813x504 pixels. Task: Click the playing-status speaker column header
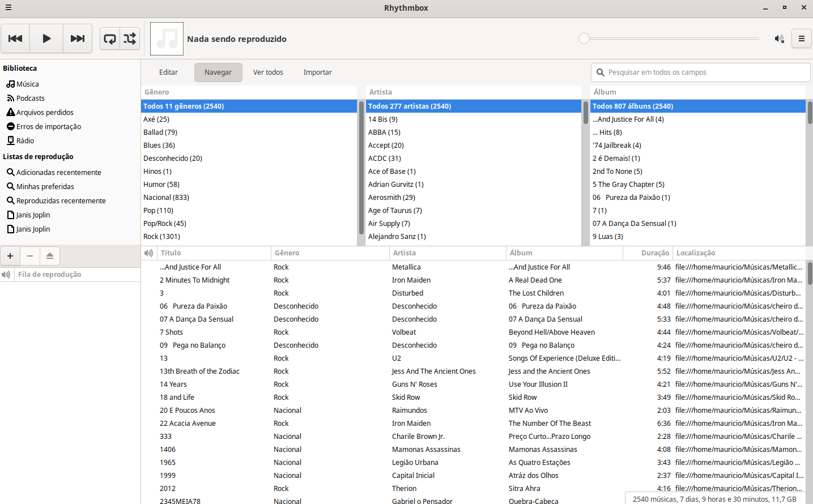[x=148, y=253]
